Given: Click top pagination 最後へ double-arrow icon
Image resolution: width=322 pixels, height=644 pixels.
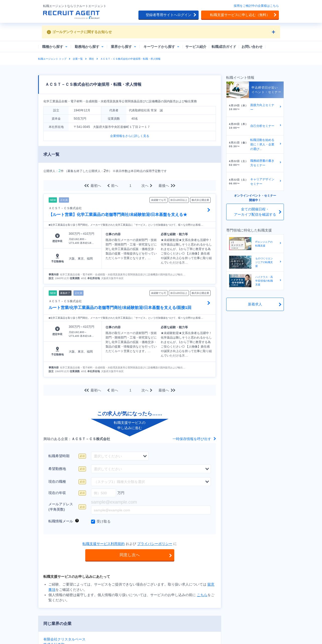Looking at the screenshot, I should pyautogui.click(x=173, y=186).
